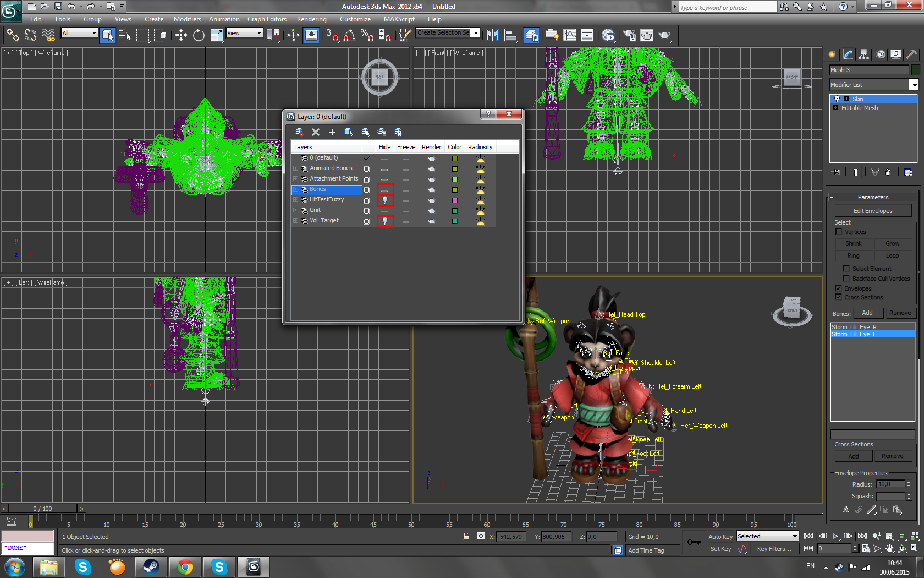The image size is (924, 578).
Task: Click the Mesh 3 object color swatch
Action: click(915, 70)
